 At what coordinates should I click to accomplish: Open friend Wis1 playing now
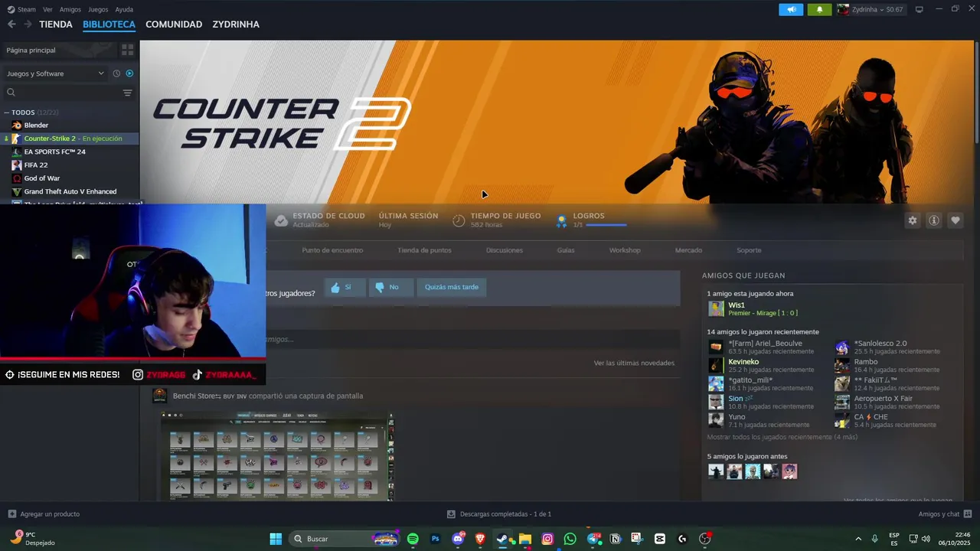[754, 308]
